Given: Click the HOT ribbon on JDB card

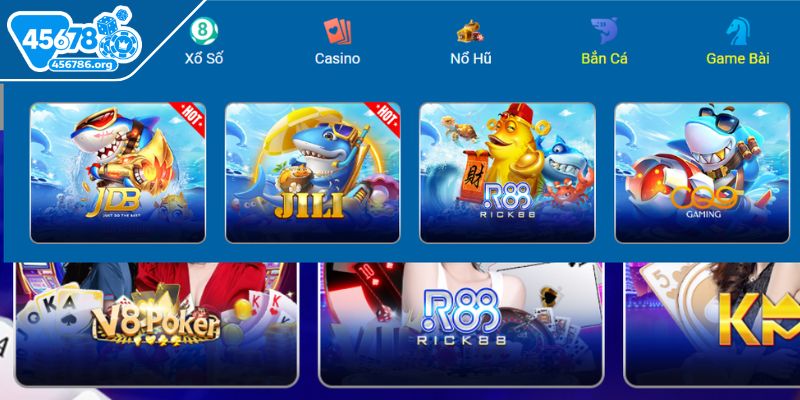Looking at the screenshot, I should click(x=188, y=118).
